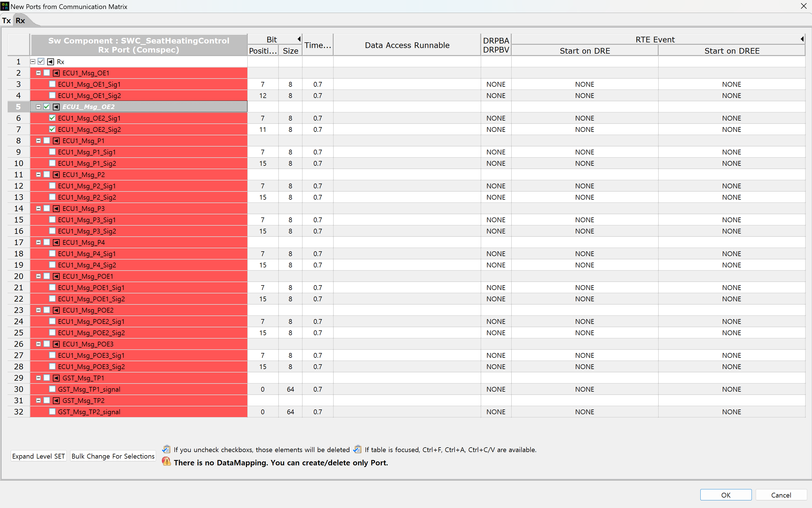Click the port icon beside ECU1_Msg_OE1
812x508 pixels.
[x=56, y=73]
